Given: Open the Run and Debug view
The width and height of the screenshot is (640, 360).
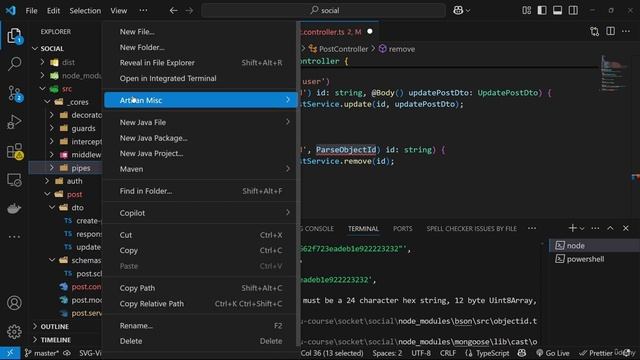Looking at the screenshot, I should click(x=14, y=122).
